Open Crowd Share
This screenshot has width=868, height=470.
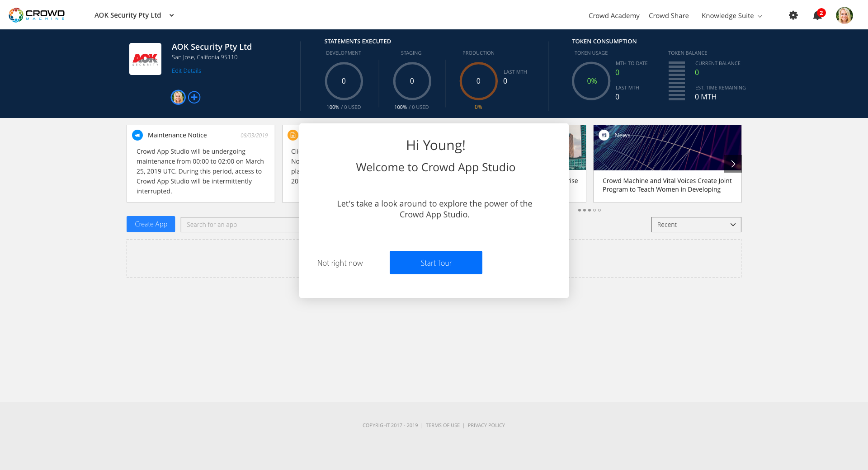(x=669, y=16)
